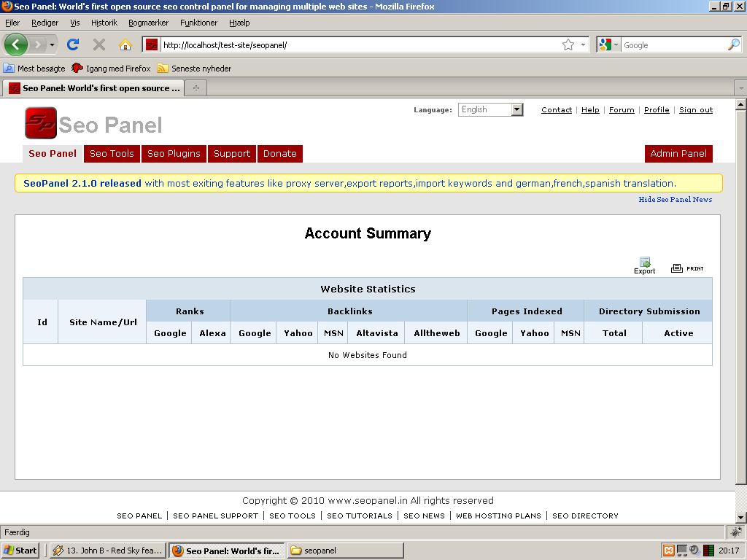Click the green bars monitor tray icon

(708, 551)
